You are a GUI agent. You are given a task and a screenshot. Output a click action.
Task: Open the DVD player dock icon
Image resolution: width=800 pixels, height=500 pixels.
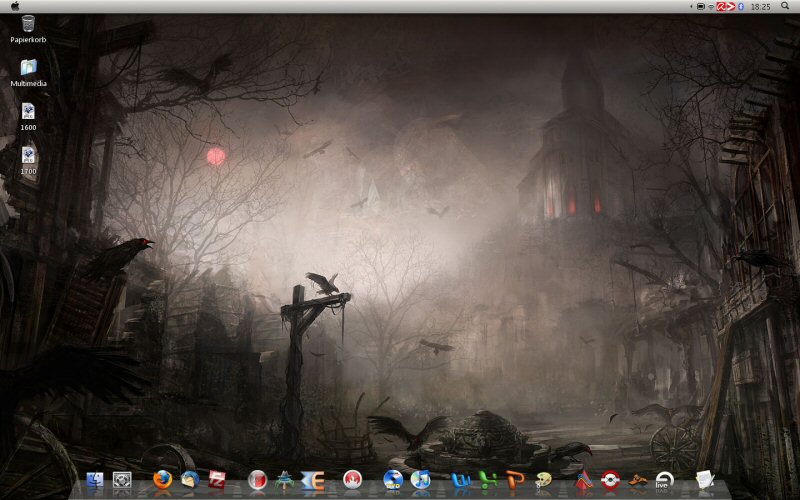pos(393,480)
